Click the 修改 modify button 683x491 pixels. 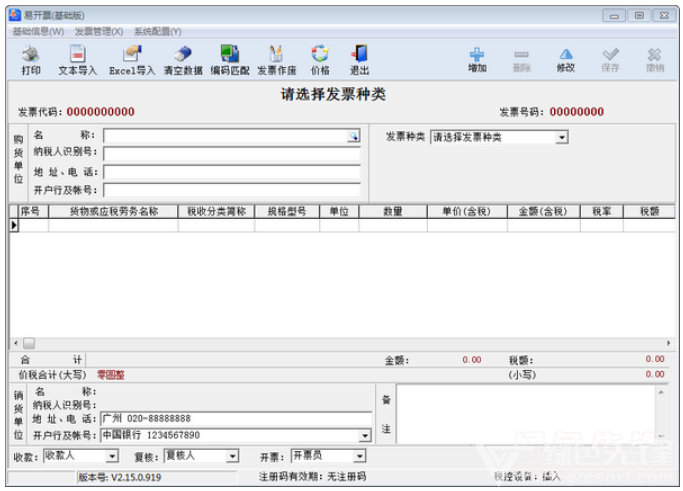pos(566,60)
